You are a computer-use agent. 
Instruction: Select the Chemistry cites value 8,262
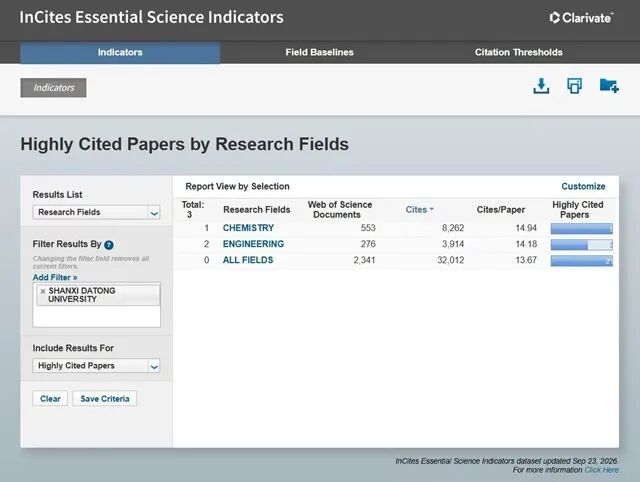[453, 228]
